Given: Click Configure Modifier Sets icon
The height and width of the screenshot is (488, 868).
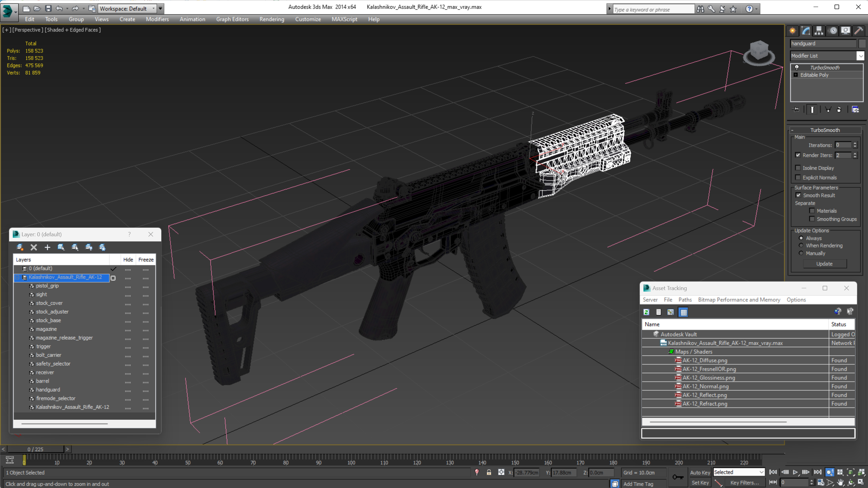Looking at the screenshot, I should click(x=856, y=109).
